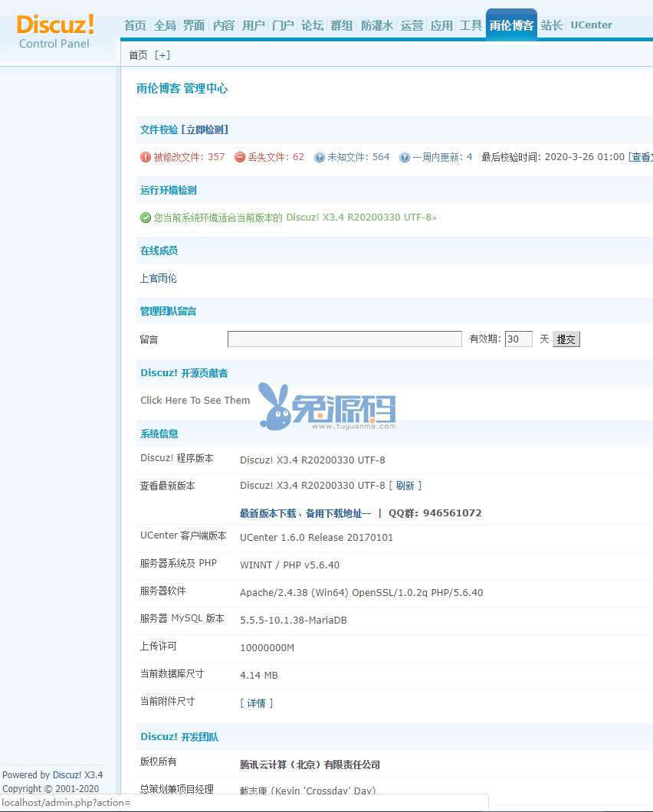Image resolution: width=653 pixels, height=812 pixels.
Task: Click QQ群: 946561072 text
Action: 435,513
